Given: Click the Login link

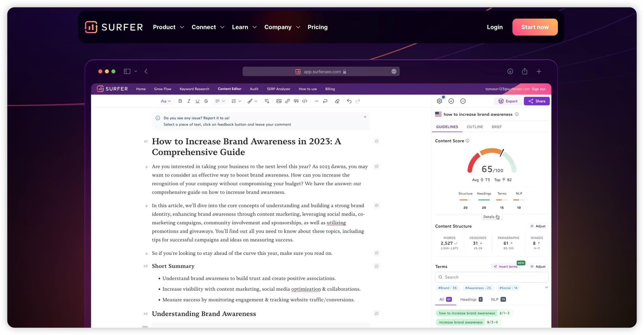Looking at the screenshot, I should tap(495, 27).
